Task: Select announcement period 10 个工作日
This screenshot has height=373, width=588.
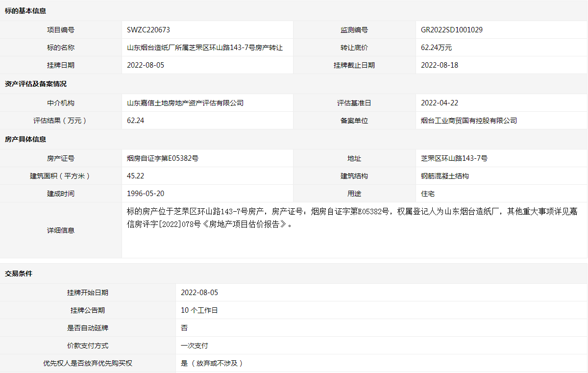Action: (199, 310)
